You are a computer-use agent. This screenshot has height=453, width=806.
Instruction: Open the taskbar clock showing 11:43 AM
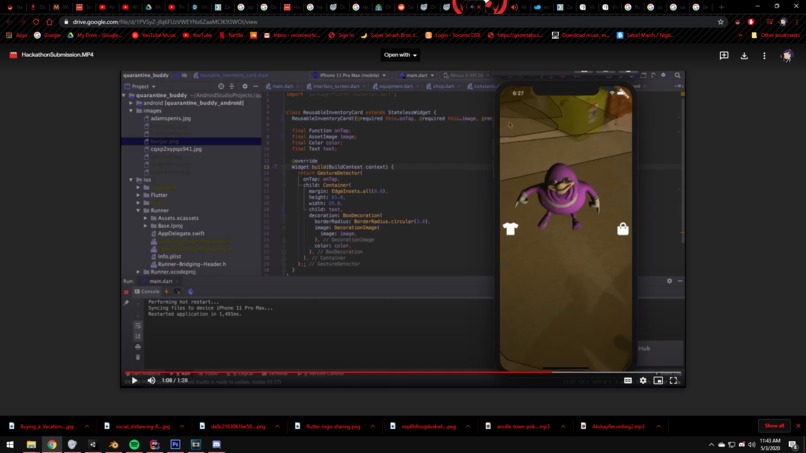pyautogui.click(x=770, y=444)
